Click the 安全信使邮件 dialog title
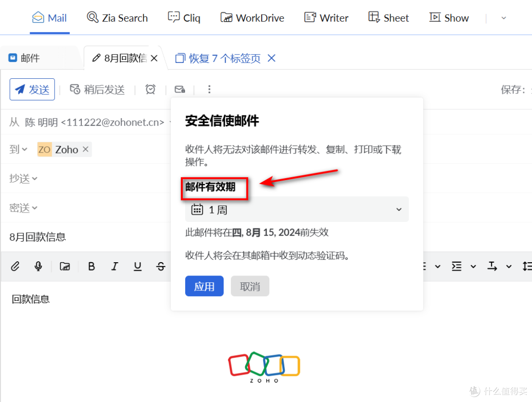 [222, 121]
